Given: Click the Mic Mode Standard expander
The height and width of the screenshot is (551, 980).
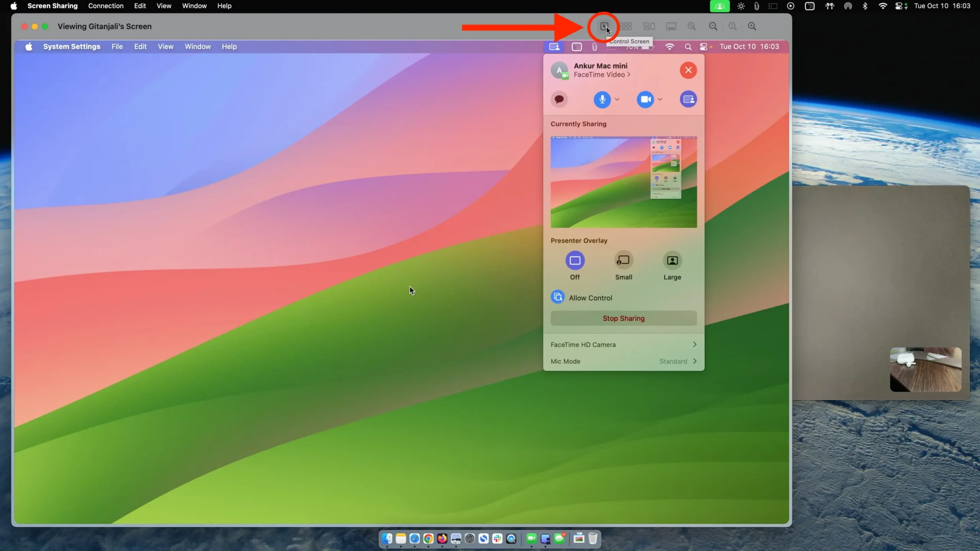Looking at the screenshot, I should coord(695,361).
